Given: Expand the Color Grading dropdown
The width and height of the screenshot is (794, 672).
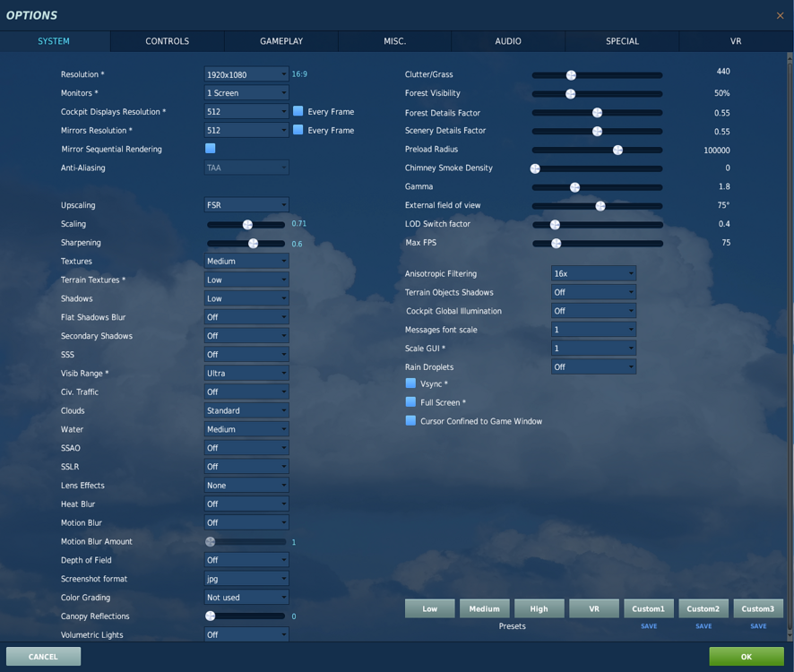Looking at the screenshot, I should (x=246, y=598).
